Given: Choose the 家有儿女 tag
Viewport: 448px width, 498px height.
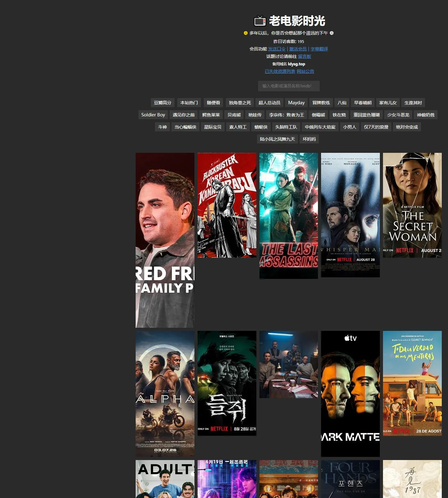Looking at the screenshot, I should (388, 103).
